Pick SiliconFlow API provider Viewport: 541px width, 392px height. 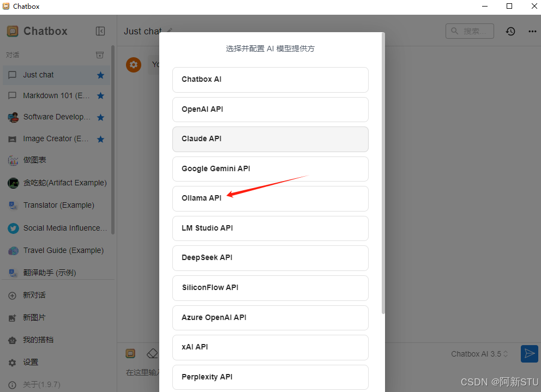pyautogui.click(x=270, y=288)
